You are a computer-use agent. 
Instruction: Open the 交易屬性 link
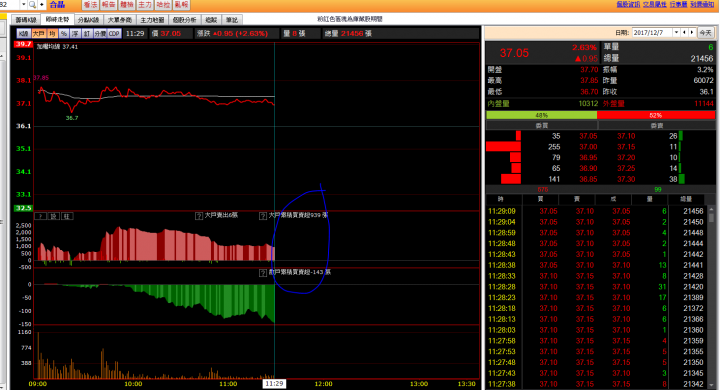(x=654, y=4)
